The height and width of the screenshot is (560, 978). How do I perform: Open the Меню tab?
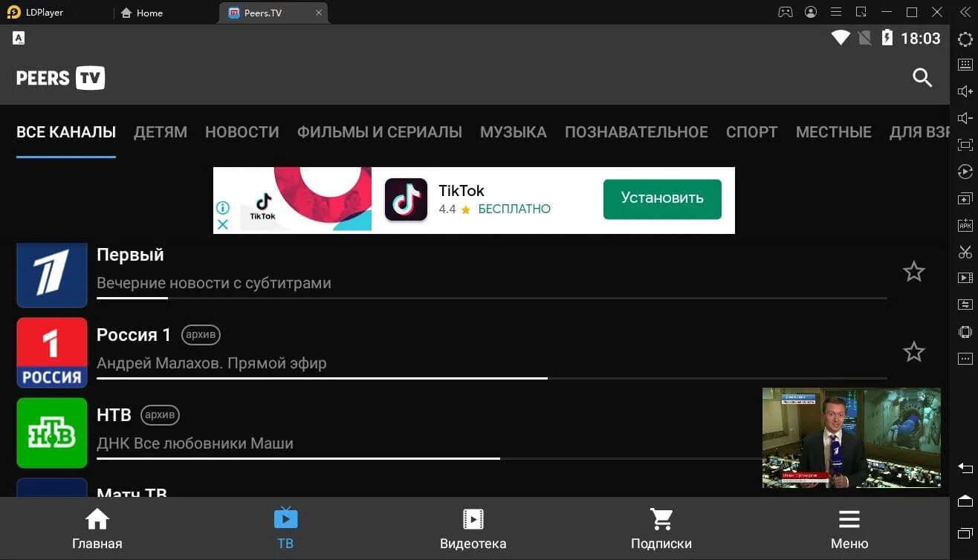point(849,529)
